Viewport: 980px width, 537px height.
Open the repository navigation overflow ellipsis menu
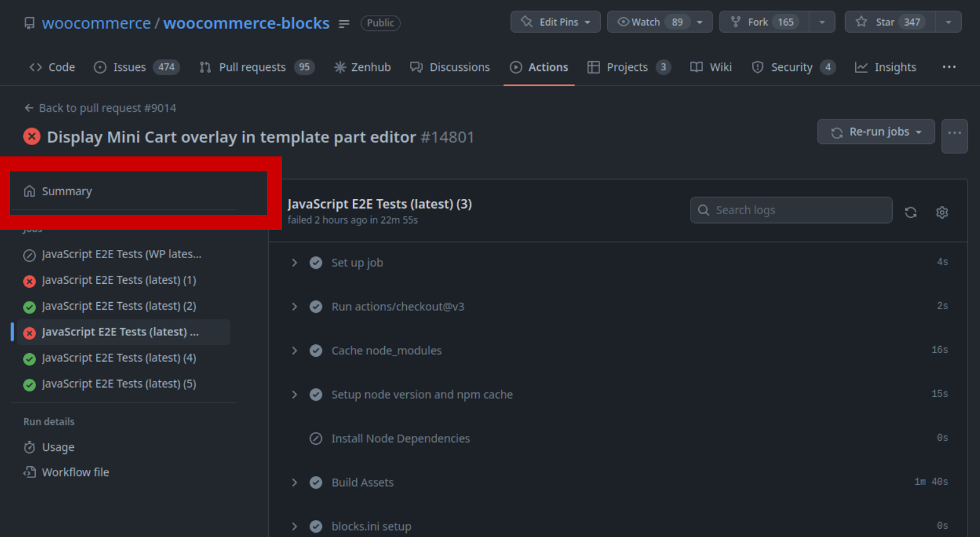click(949, 67)
